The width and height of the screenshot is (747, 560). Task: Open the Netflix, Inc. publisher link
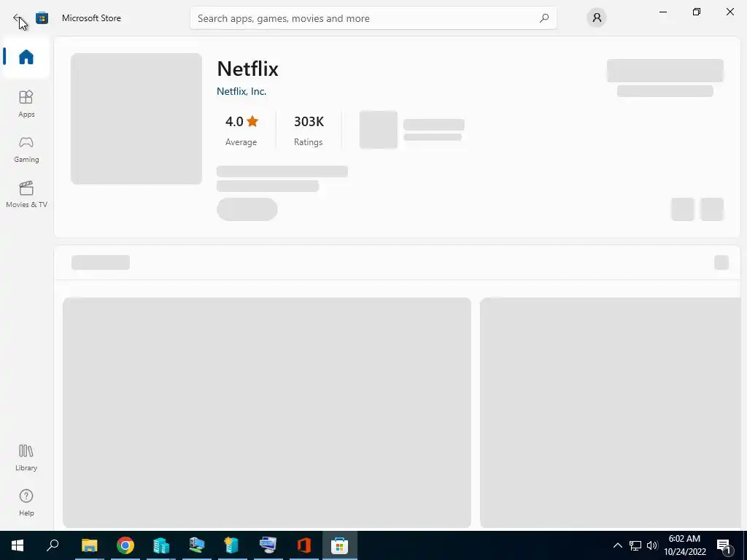point(241,91)
